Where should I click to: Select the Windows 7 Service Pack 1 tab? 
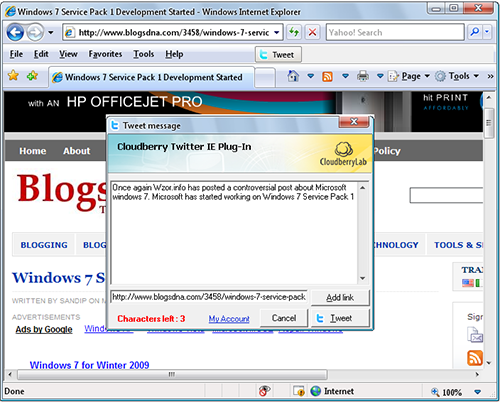152,77
